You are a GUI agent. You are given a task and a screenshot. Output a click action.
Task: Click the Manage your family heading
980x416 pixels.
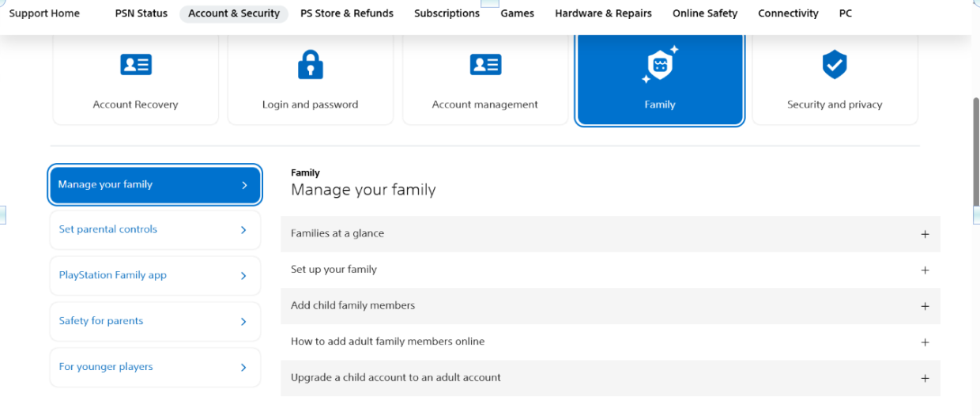pos(364,190)
